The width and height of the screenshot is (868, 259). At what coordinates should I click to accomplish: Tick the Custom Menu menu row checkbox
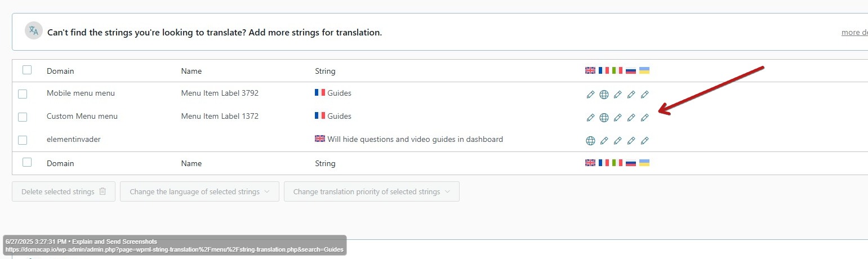(23, 117)
